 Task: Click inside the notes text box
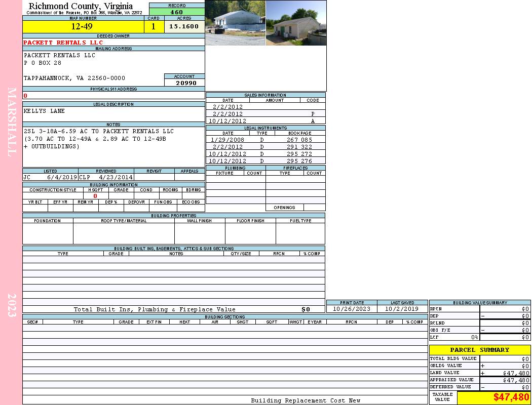(x=113, y=146)
